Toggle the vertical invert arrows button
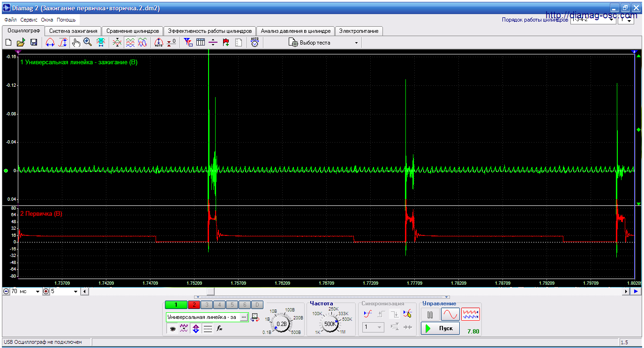Image resolution: width=644 pixels, height=348 pixels. tap(195, 329)
